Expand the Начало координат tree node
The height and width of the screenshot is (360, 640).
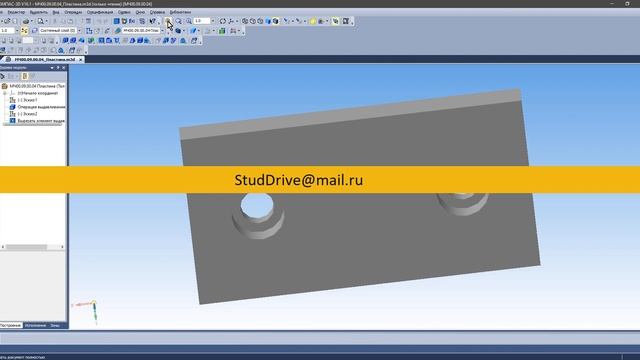5,93
